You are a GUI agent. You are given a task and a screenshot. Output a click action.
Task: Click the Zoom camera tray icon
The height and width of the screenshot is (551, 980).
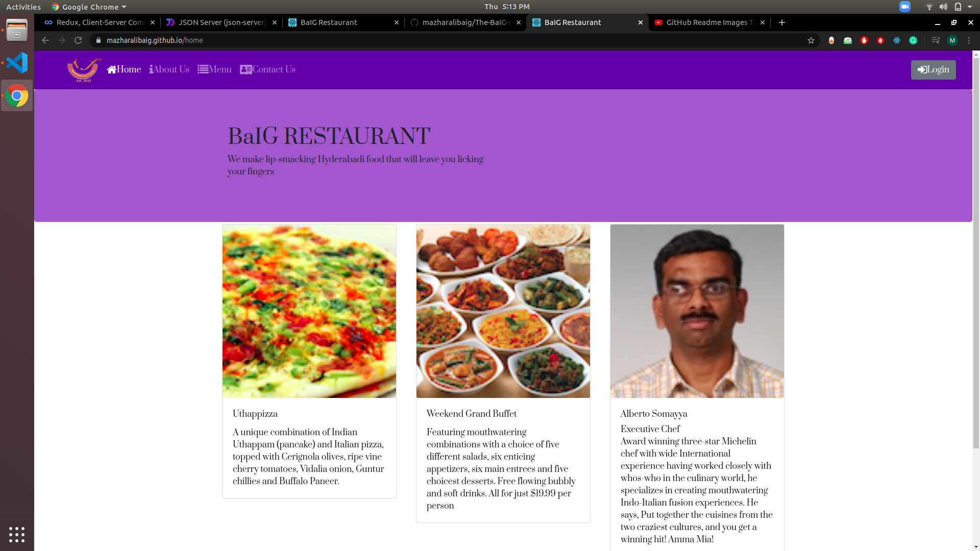(904, 7)
